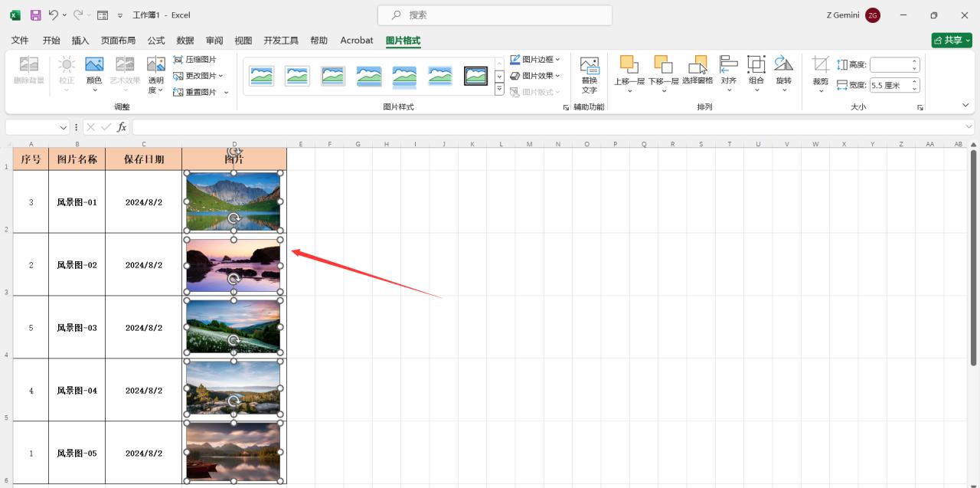
Task: Select the 风景图-03 picture
Action: point(234,326)
